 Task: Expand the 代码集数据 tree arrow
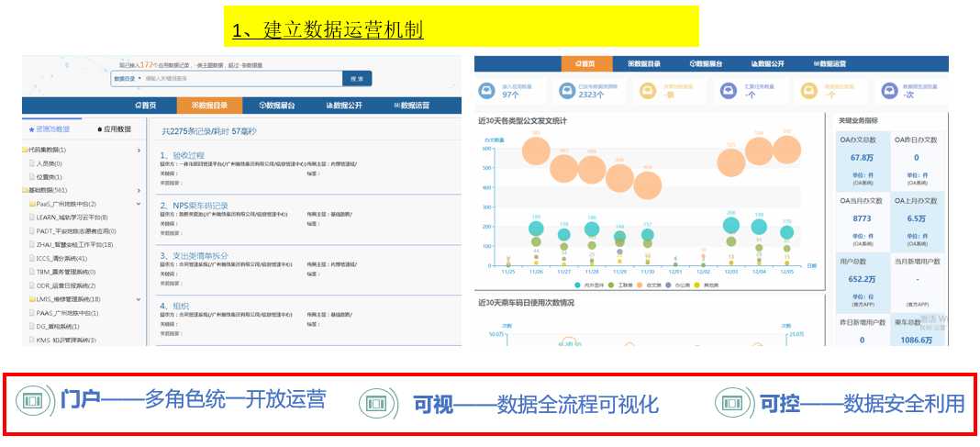tap(139, 150)
